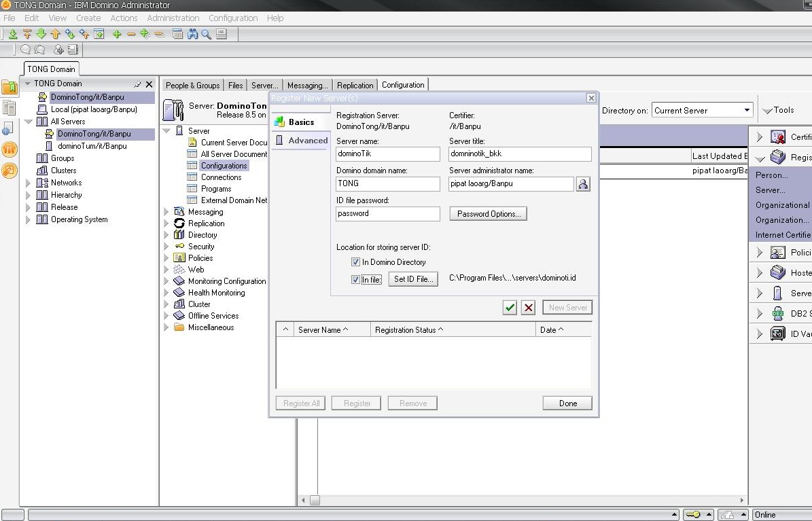Click the horizontal scrollbar thumb at bottom
812x521 pixels.
click(x=315, y=501)
